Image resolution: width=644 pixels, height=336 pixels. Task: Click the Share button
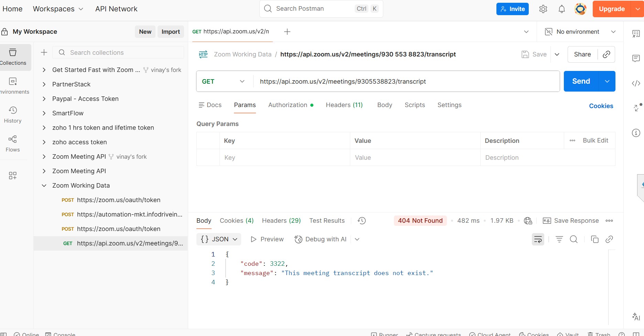tap(582, 54)
